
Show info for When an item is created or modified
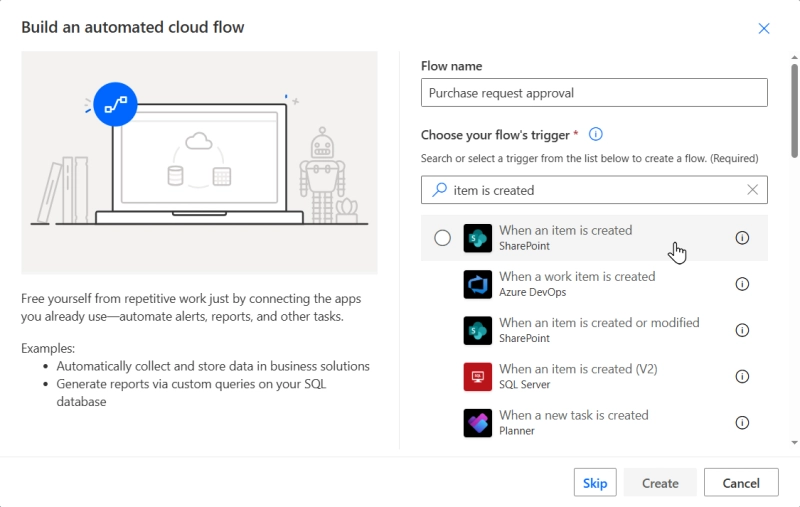[742, 331]
